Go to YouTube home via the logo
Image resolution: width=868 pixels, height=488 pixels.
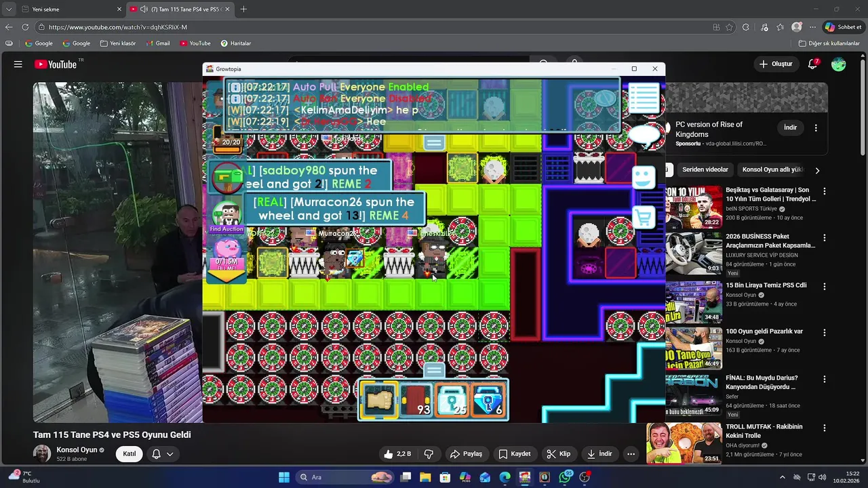56,64
